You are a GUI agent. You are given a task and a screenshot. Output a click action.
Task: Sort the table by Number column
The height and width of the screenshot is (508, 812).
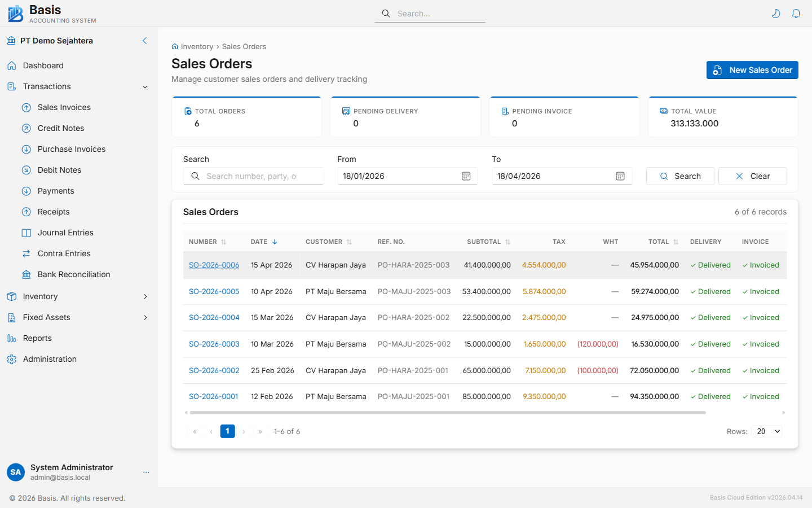tap(224, 242)
